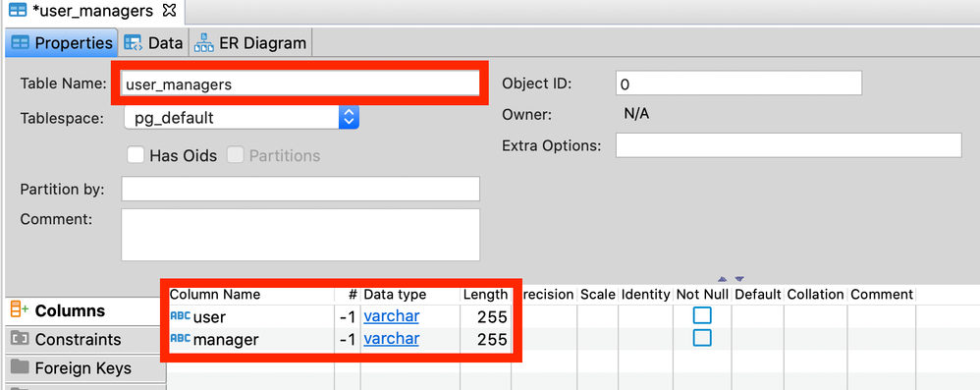This screenshot has width=980, height=390.
Task: Toggle Not Null for the manager column
Action: click(702, 338)
